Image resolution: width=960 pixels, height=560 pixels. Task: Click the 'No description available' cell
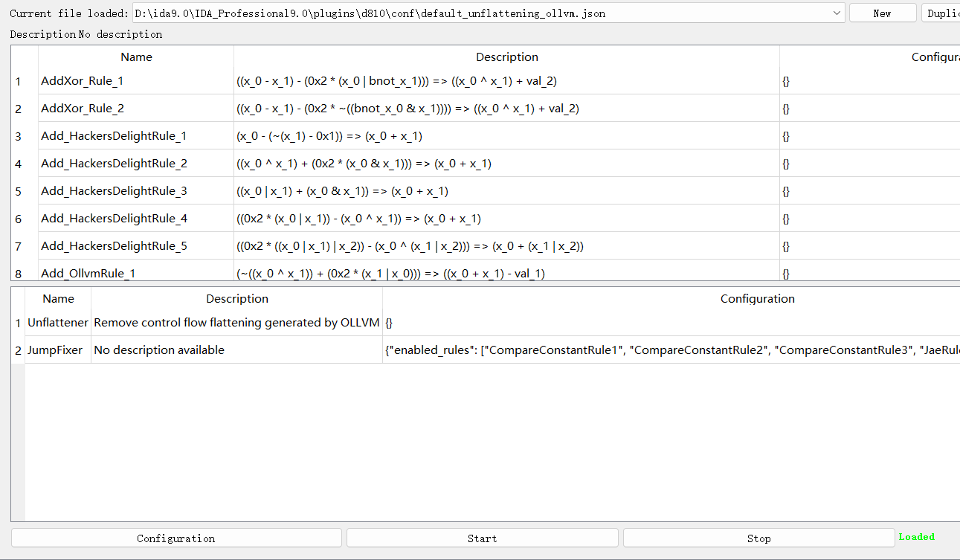pyautogui.click(x=237, y=350)
